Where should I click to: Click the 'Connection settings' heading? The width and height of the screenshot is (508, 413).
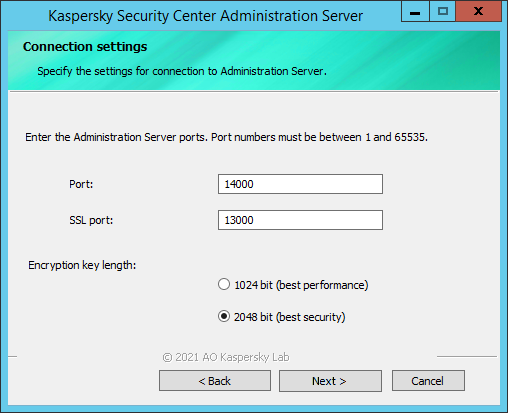(85, 47)
